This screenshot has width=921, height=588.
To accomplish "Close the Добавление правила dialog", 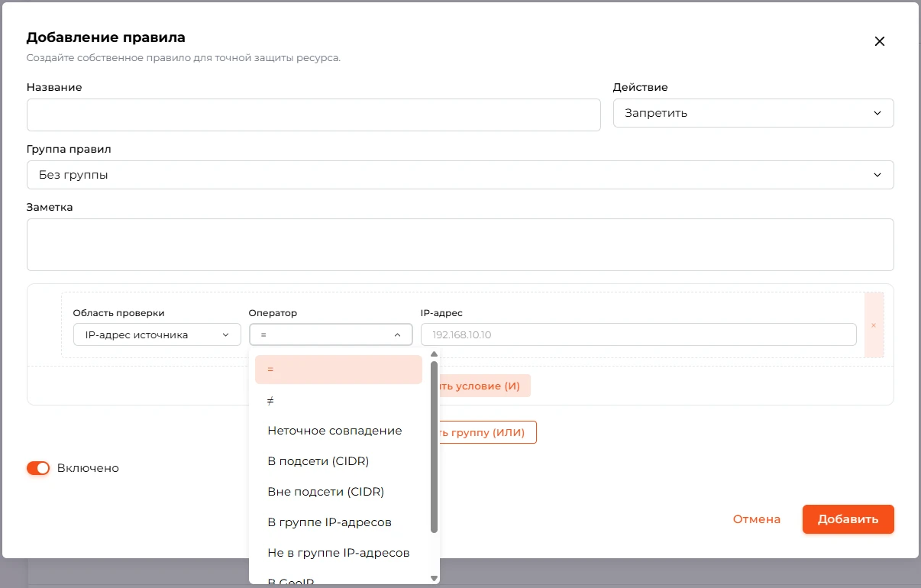I will pyautogui.click(x=879, y=41).
